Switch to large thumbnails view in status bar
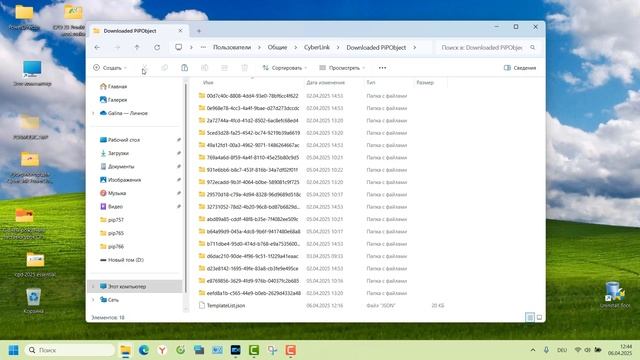The height and width of the screenshot is (360, 640). pyautogui.click(x=539, y=317)
